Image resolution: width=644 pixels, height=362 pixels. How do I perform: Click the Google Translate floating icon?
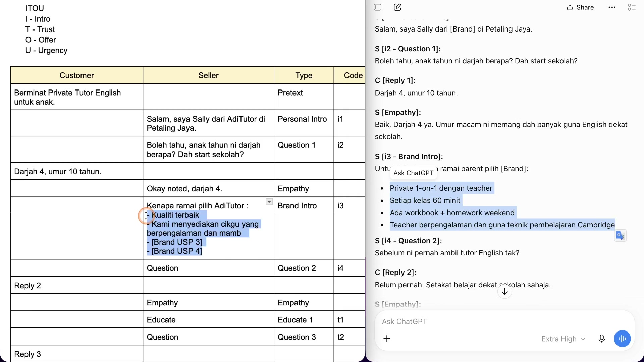click(620, 236)
